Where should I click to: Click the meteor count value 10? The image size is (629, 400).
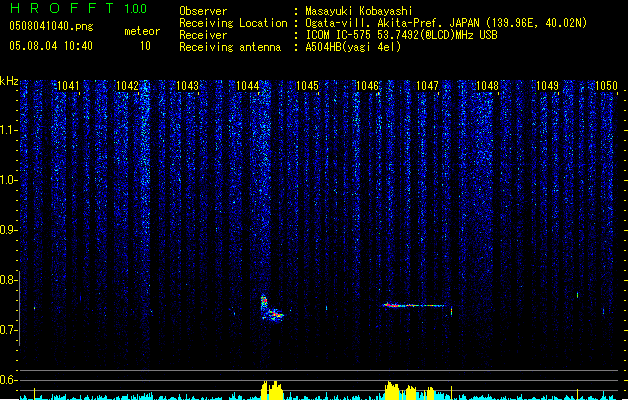tap(145, 46)
